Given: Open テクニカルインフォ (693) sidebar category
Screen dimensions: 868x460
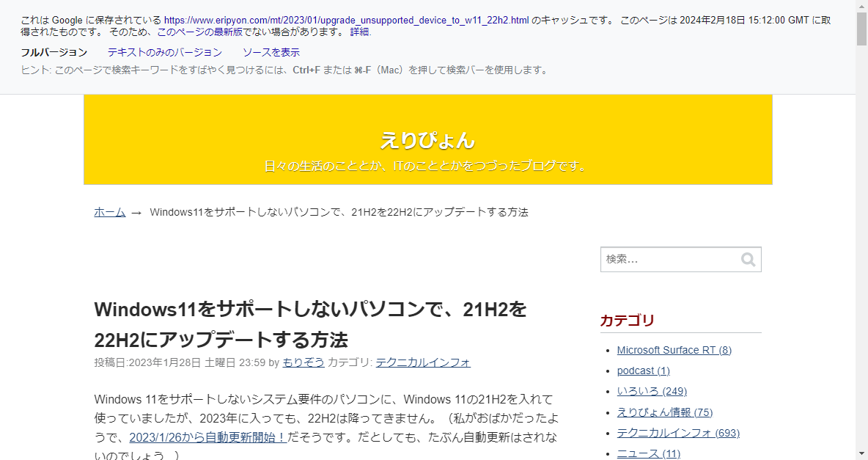Looking at the screenshot, I should tap(678, 433).
